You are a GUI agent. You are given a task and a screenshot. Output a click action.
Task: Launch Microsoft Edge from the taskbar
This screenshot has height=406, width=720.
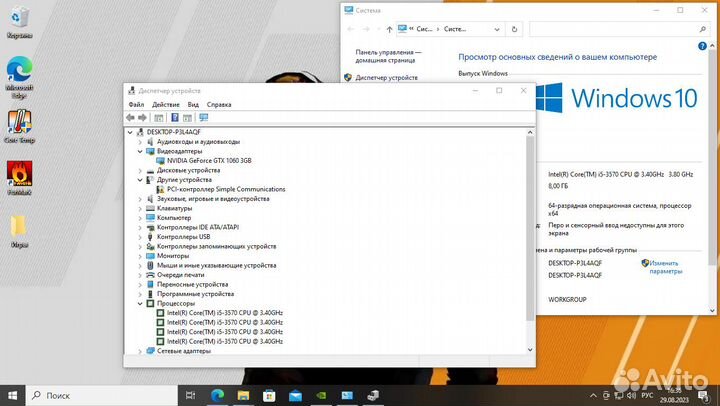pyautogui.click(x=217, y=395)
